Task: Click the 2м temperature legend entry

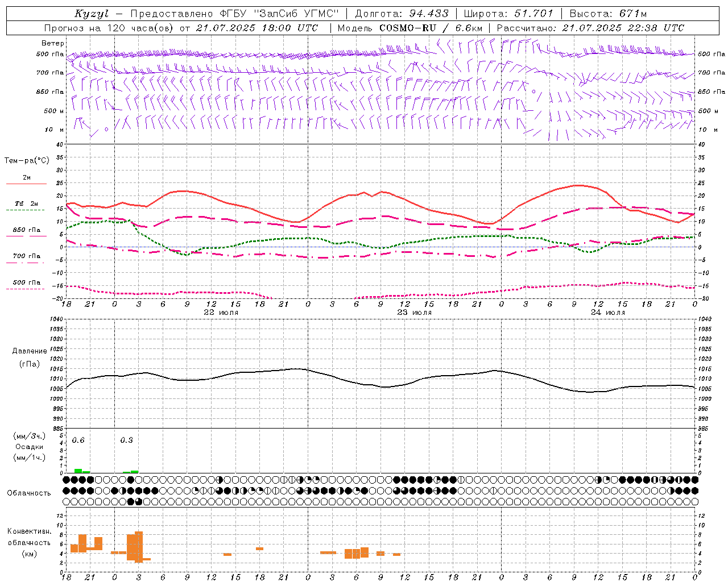Action: [x=27, y=177]
